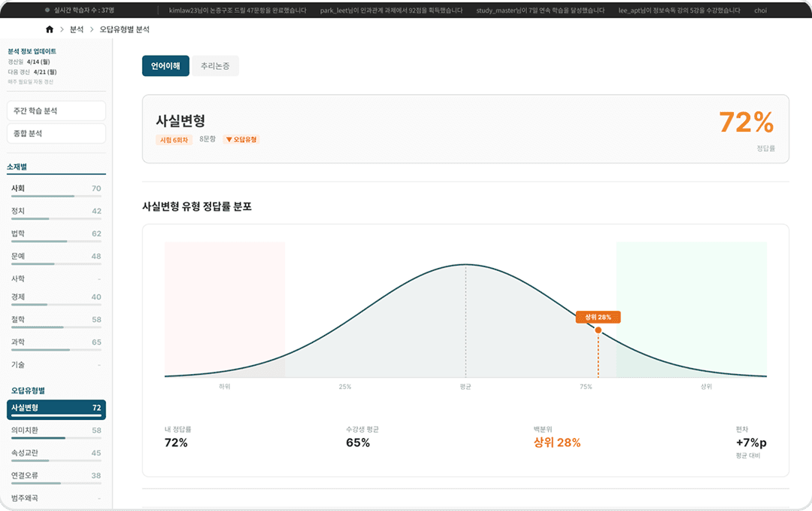812x511 pixels.
Task: Click the 상위 28% chart marker label
Action: click(x=598, y=317)
